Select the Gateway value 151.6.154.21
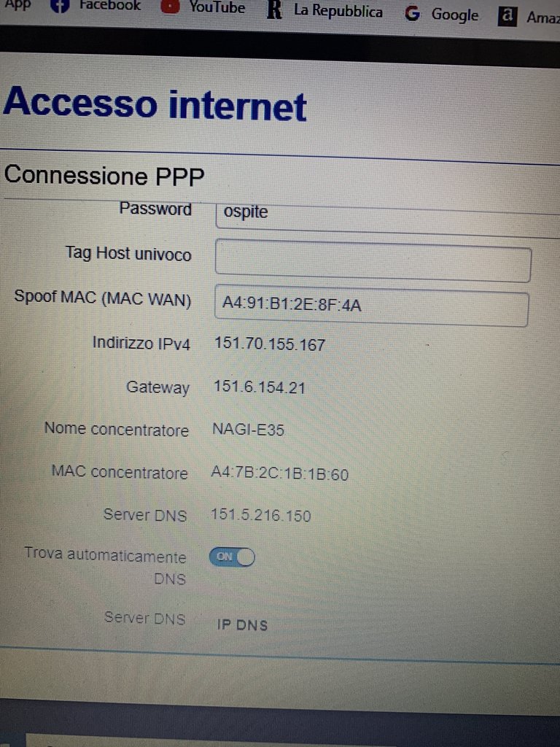The height and width of the screenshot is (747, 560). (x=260, y=387)
